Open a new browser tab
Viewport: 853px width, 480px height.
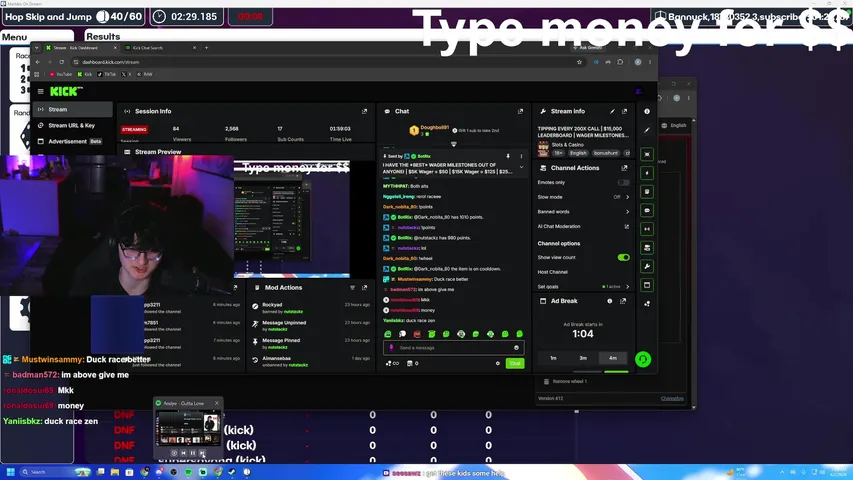(x=206, y=48)
